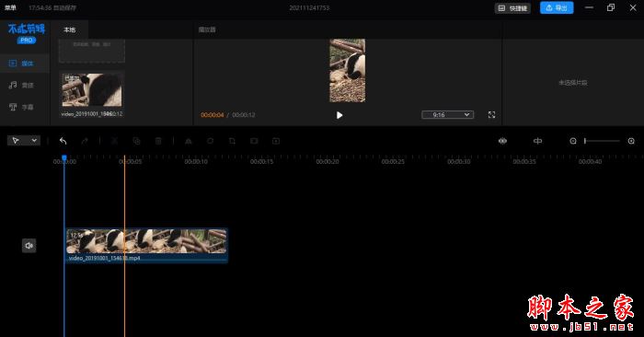
Task: Click the rightmost editing icon in clip toolbar
Action: pos(276,141)
